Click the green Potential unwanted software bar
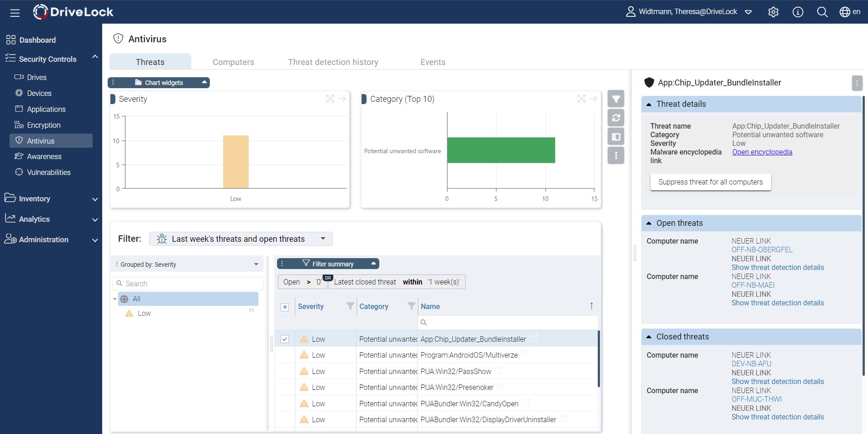868x434 pixels. coord(501,150)
